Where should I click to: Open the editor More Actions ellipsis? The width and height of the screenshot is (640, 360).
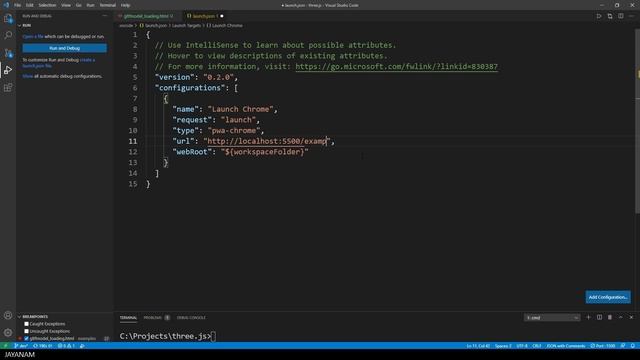(x=631, y=16)
